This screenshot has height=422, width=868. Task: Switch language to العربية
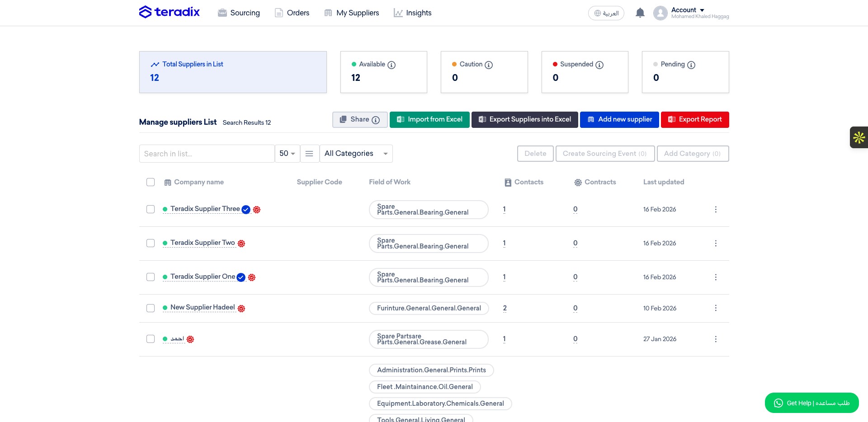[x=606, y=13]
